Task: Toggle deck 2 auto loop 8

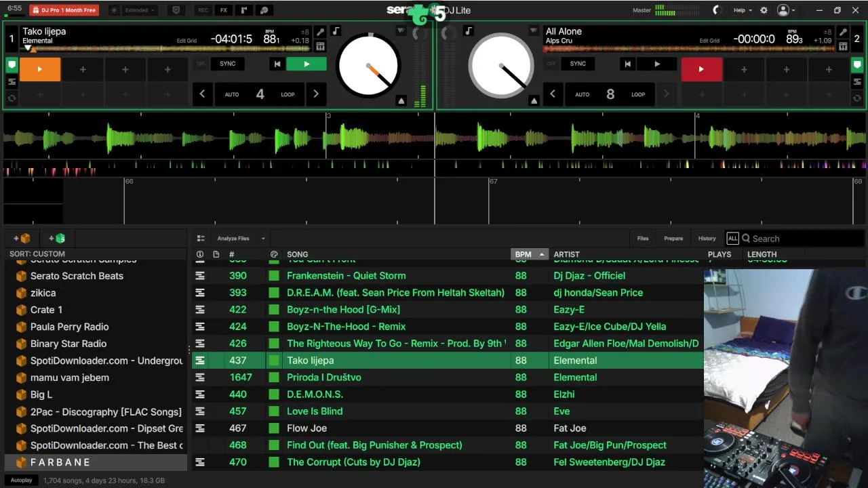Action: (x=610, y=94)
